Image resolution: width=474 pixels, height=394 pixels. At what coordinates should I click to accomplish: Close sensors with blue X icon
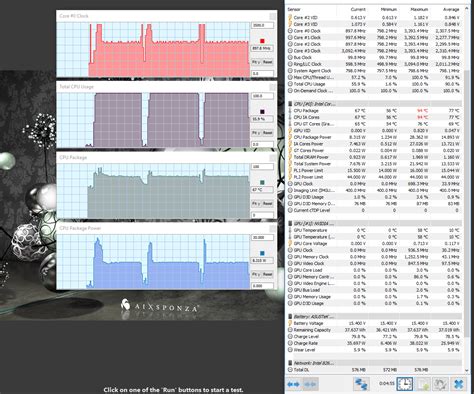click(458, 384)
